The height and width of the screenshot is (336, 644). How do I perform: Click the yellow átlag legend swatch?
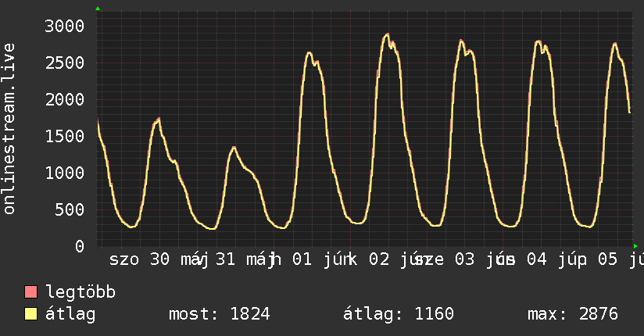(30, 313)
